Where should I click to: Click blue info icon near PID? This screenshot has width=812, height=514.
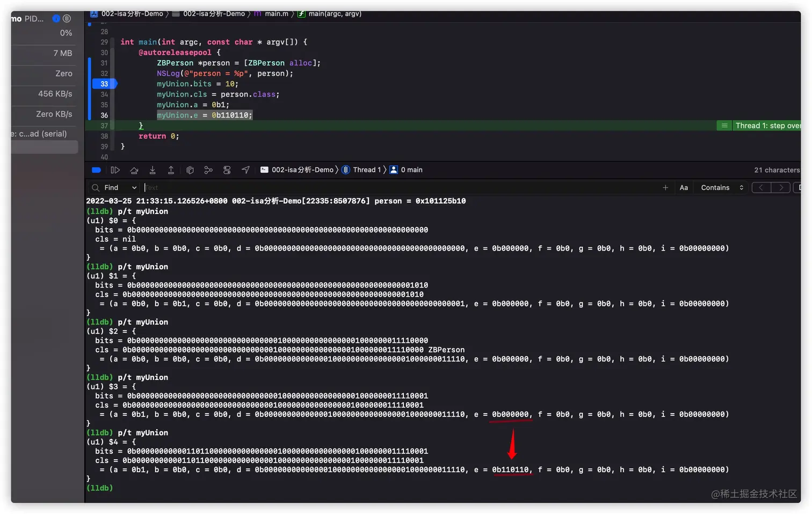pos(56,19)
